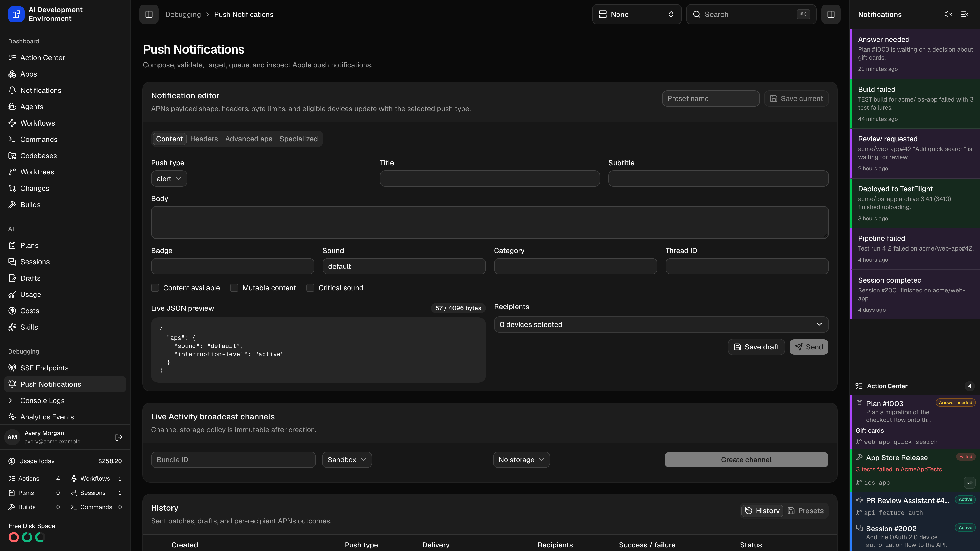This screenshot has width=980, height=551.
Task: Mute notifications with the speaker icon
Action: click(x=948, y=15)
